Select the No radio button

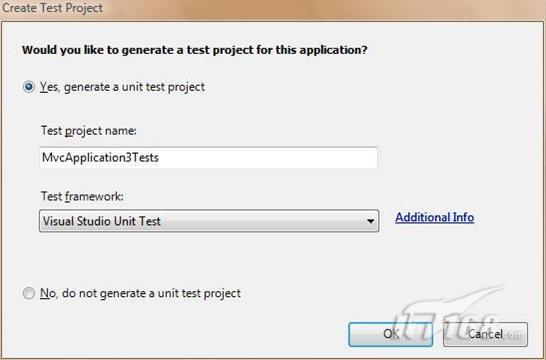[x=29, y=293]
